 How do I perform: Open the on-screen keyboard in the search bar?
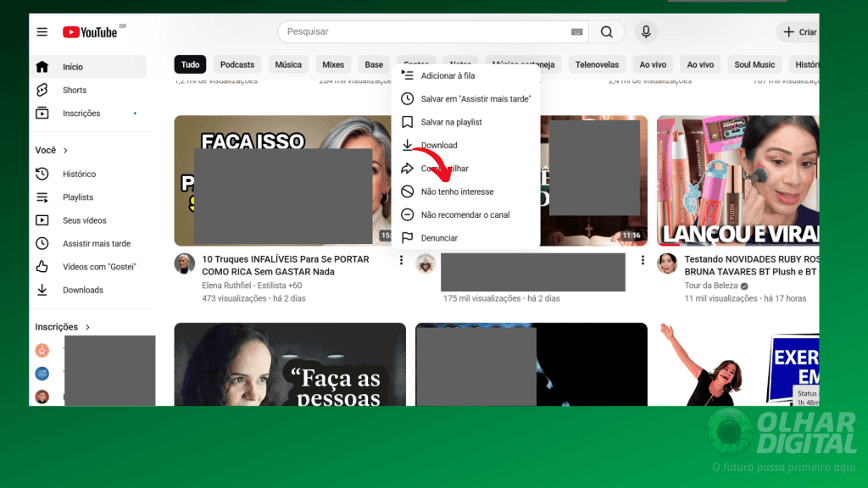(x=576, y=31)
